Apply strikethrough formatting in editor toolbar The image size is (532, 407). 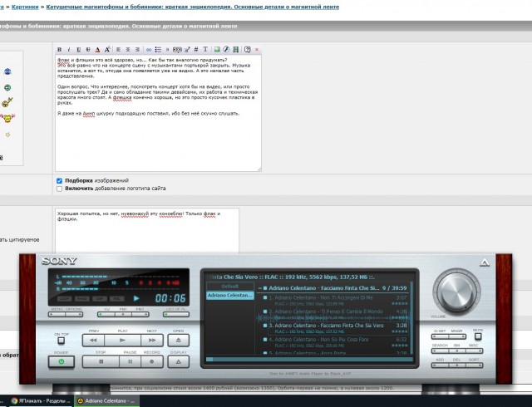point(88,50)
